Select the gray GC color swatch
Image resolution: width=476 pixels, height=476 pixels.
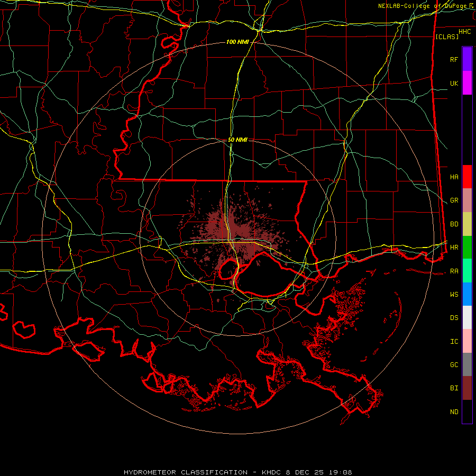(x=467, y=364)
